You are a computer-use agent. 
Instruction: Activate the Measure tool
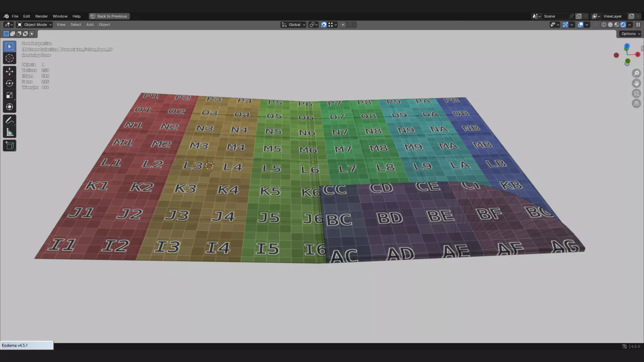[x=9, y=133]
